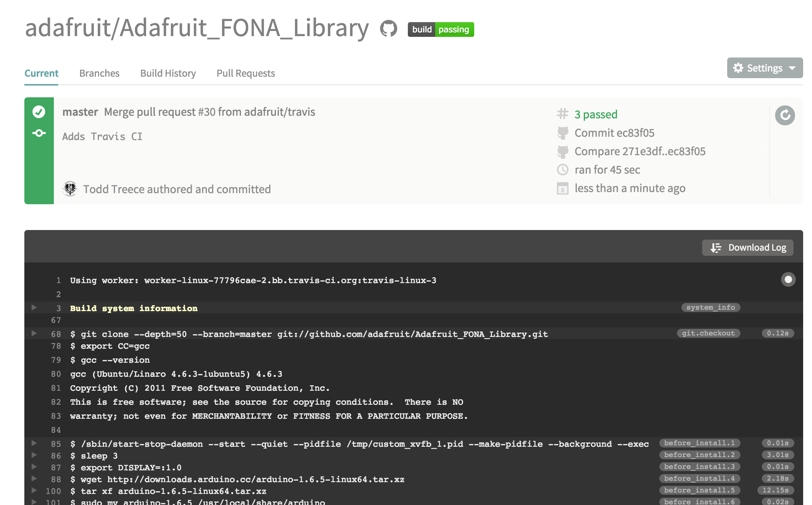Click the download arrow icon in Download Log
812x505 pixels.
(x=716, y=248)
